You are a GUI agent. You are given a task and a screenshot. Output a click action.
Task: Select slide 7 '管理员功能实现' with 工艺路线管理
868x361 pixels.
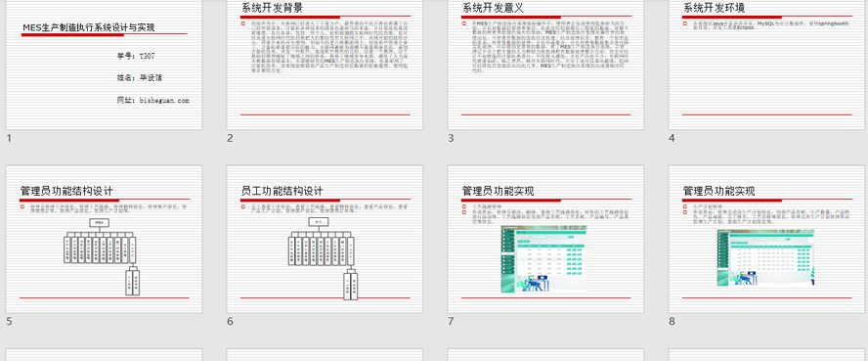545,239
